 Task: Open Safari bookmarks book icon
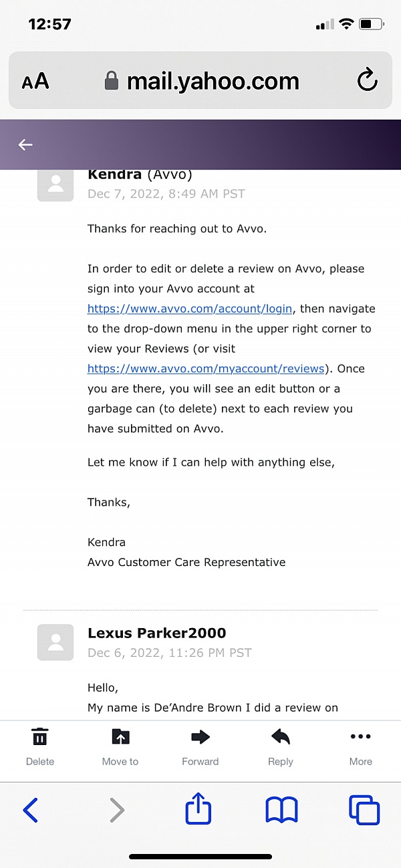pyautogui.click(x=281, y=811)
